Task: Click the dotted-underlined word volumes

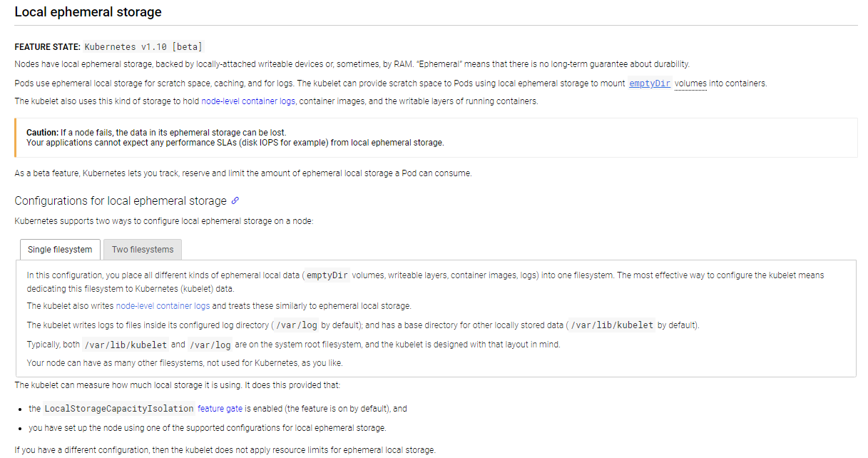Action: tap(690, 83)
